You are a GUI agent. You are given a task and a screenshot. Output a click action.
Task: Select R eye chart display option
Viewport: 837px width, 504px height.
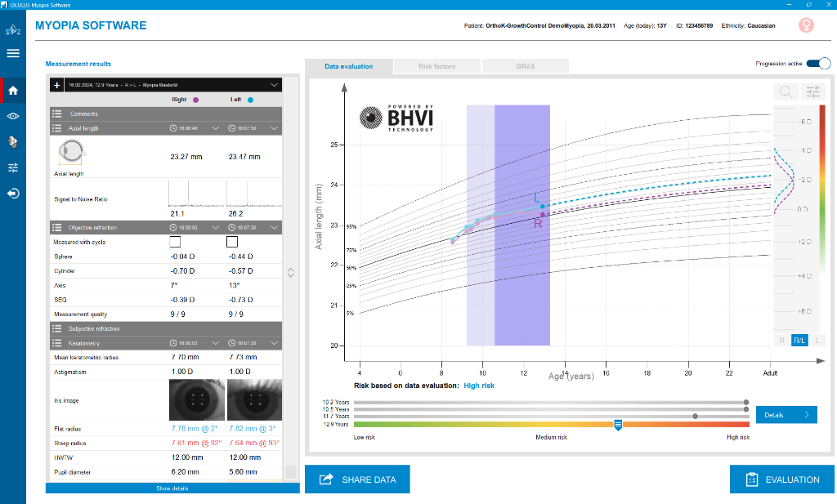click(x=782, y=341)
